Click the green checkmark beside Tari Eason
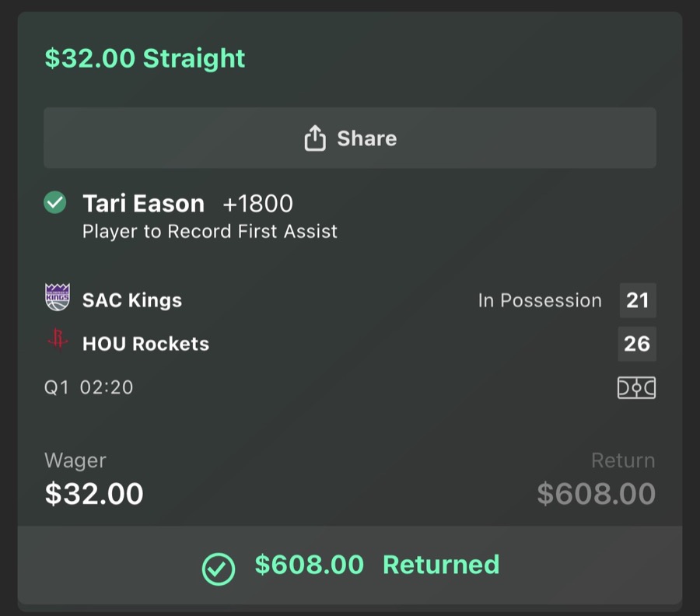 click(55, 203)
